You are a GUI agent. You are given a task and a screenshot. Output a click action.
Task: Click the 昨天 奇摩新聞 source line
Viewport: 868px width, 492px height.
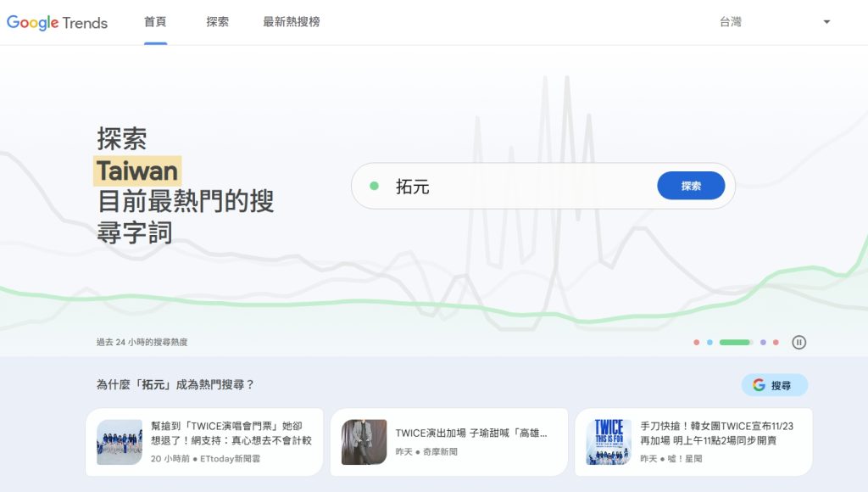pyautogui.click(x=426, y=452)
